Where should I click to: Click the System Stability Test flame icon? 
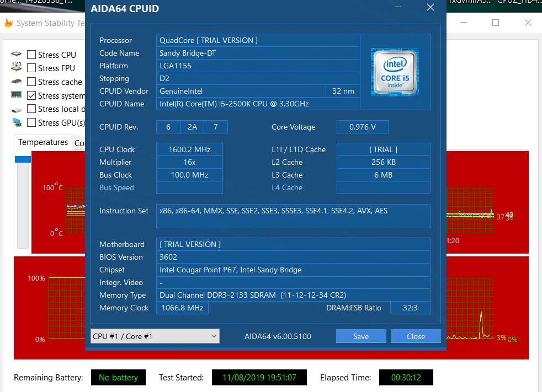coord(8,23)
